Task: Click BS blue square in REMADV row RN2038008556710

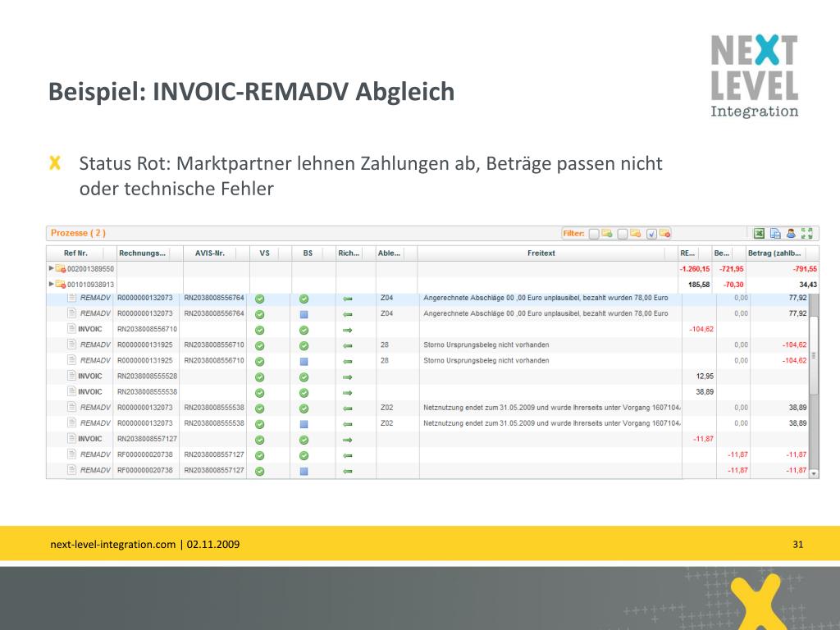Action: click(304, 362)
